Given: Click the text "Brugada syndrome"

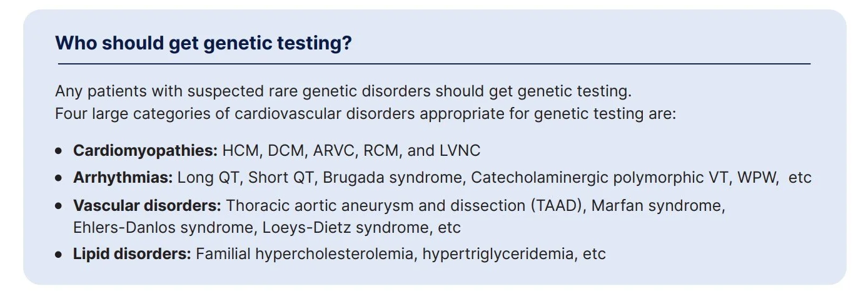Looking at the screenshot, I should coord(392,178).
